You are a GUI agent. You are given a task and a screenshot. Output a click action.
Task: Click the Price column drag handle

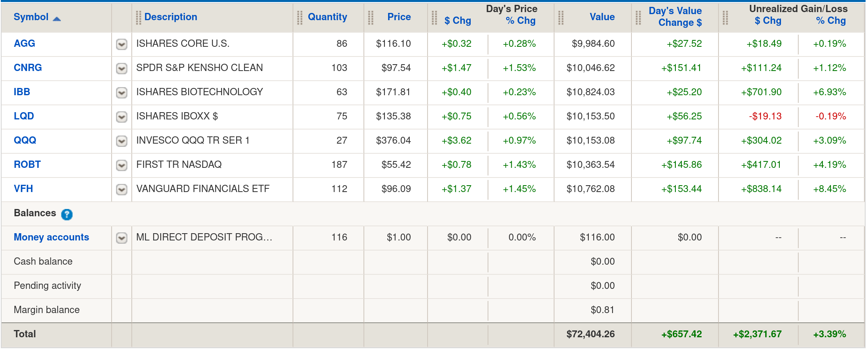click(371, 17)
